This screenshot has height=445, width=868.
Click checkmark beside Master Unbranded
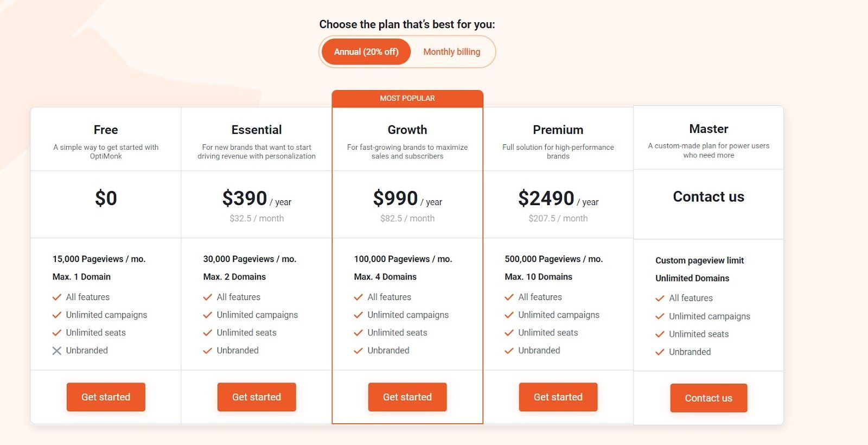click(660, 352)
